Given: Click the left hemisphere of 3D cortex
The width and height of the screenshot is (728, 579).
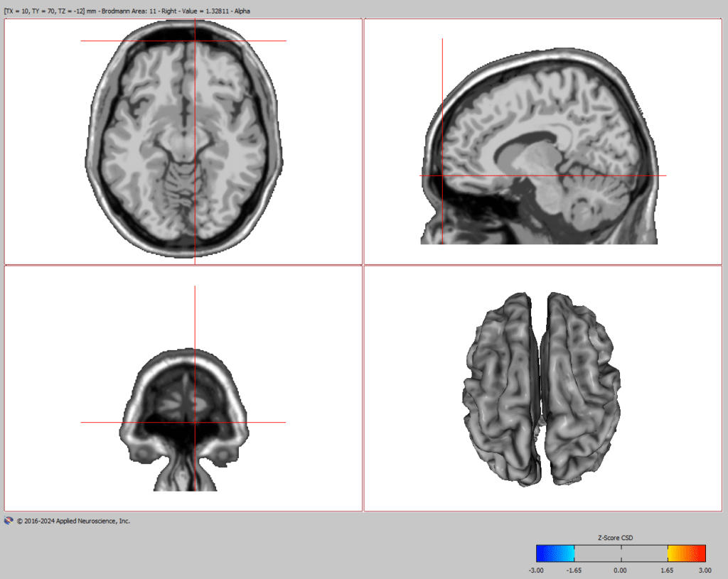Looking at the screenshot, I should [x=501, y=390].
